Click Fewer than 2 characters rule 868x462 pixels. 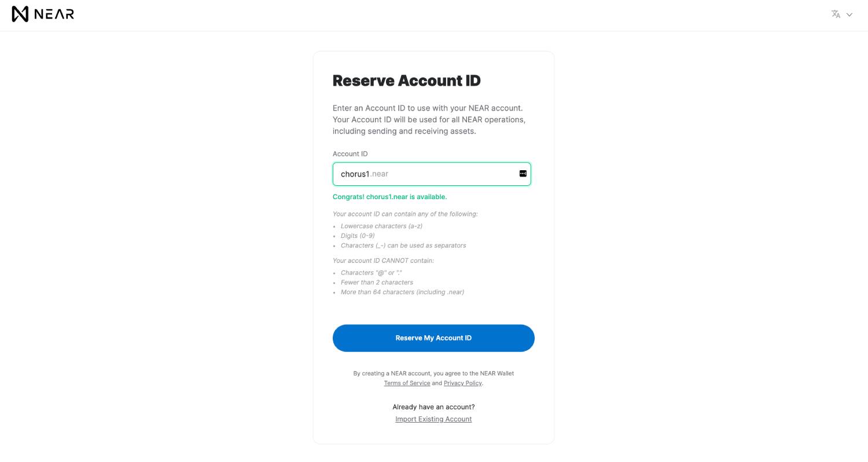[x=377, y=283]
